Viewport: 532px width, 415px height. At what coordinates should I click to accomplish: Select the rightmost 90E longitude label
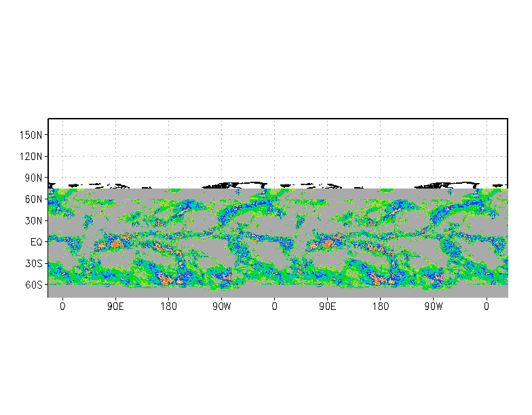[327, 307]
